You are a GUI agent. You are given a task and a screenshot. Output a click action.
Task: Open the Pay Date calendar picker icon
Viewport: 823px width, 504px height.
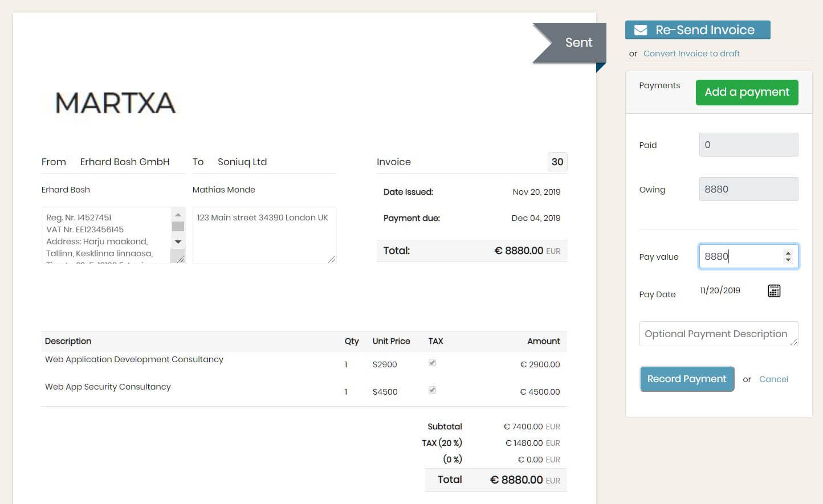tap(774, 291)
